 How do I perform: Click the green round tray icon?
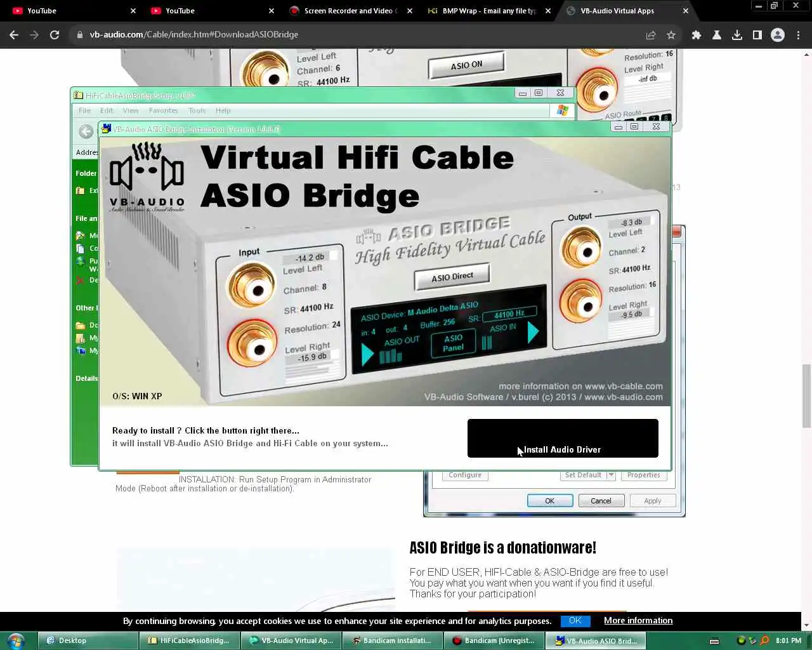coord(741,640)
